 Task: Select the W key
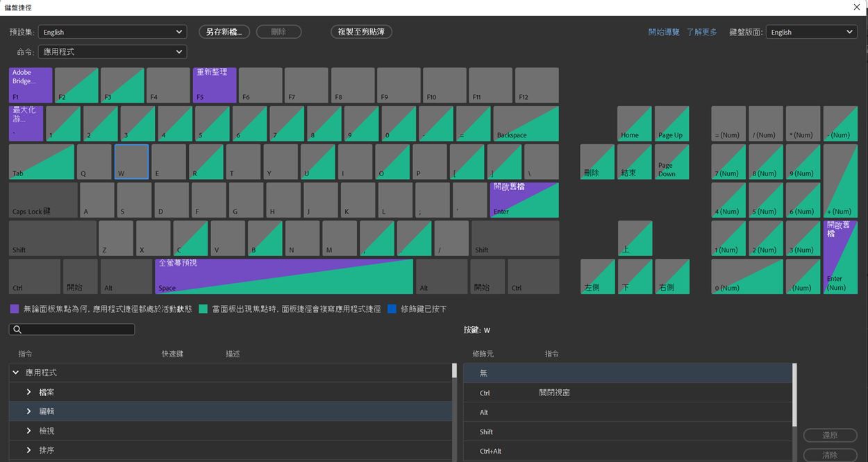pyautogui.click(x=131, y=162)
